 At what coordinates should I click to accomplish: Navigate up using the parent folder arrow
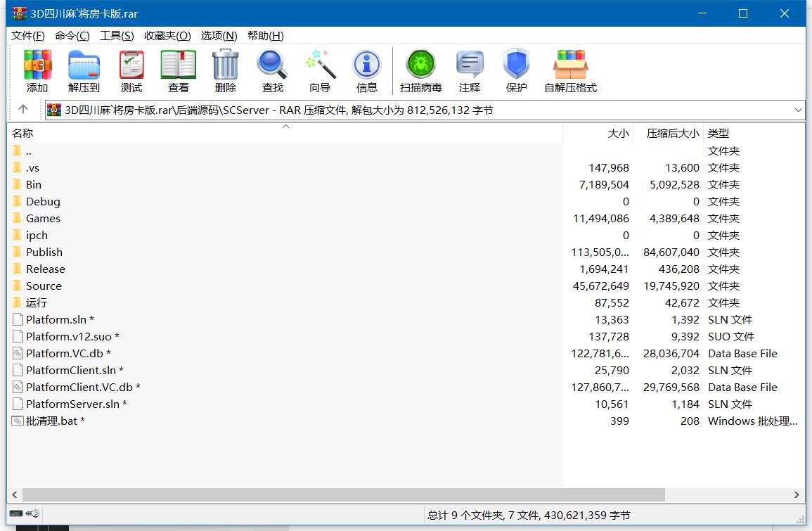[22, 110]
